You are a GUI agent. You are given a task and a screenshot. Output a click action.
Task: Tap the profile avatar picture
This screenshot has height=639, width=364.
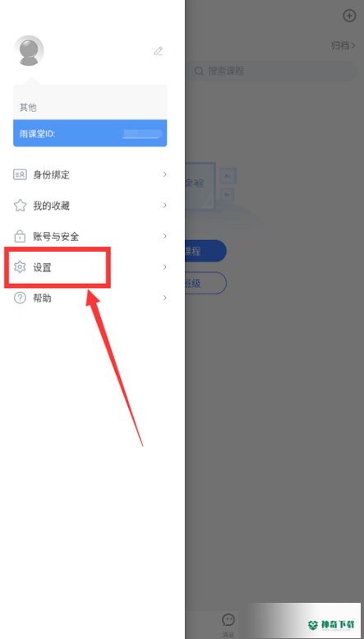[x=29, y=51]
